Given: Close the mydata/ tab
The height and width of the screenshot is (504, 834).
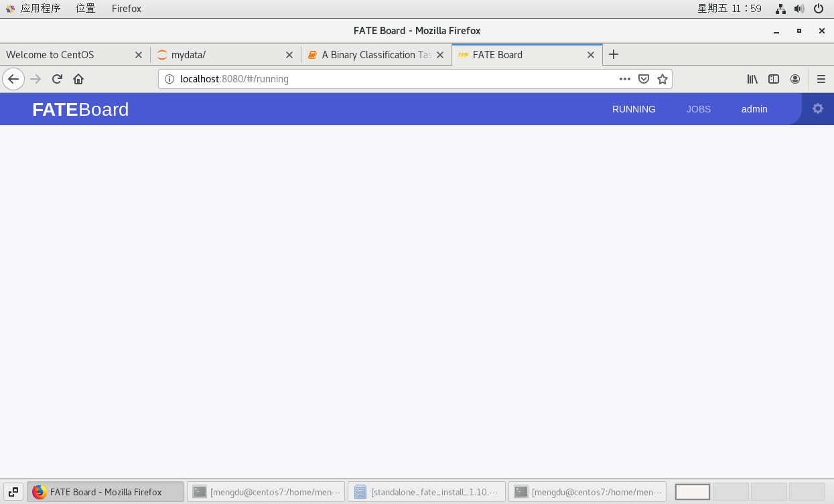Looking at the screenshot, I should click(x=289, y=55).
